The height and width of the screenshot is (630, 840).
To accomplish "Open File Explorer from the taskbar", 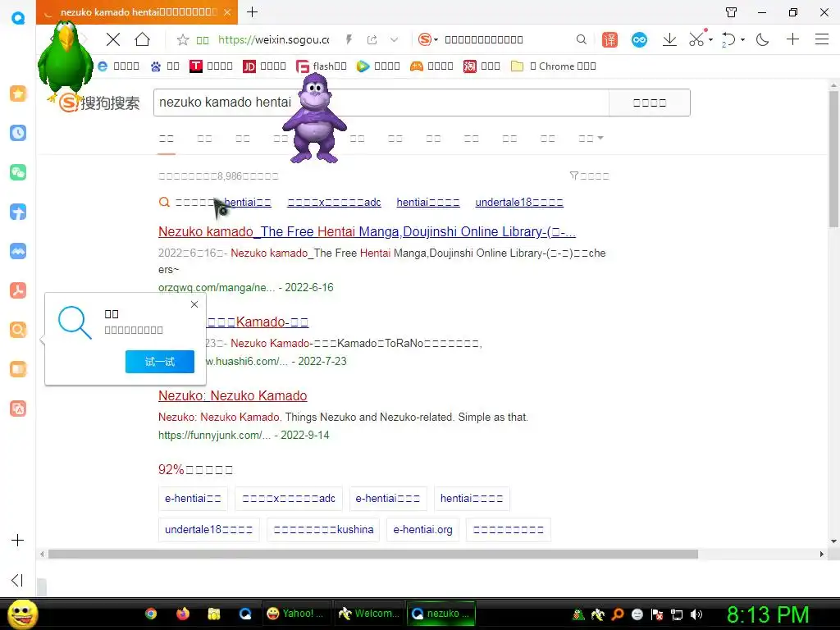I will click(214, 614).
